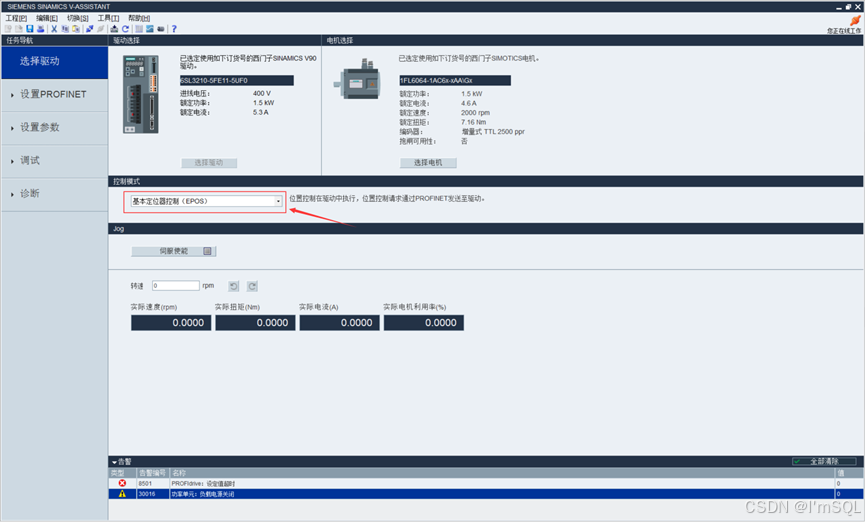Click the 选择电机 button
The width and height of the screenshot is (865, 522).
(428, 163)
